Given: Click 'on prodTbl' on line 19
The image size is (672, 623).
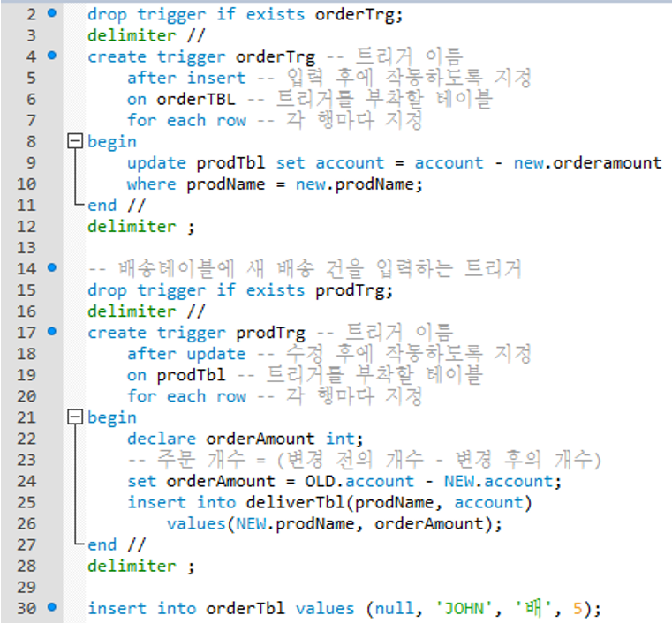Looking at the screenshot, I should click(x=176, y=376).
